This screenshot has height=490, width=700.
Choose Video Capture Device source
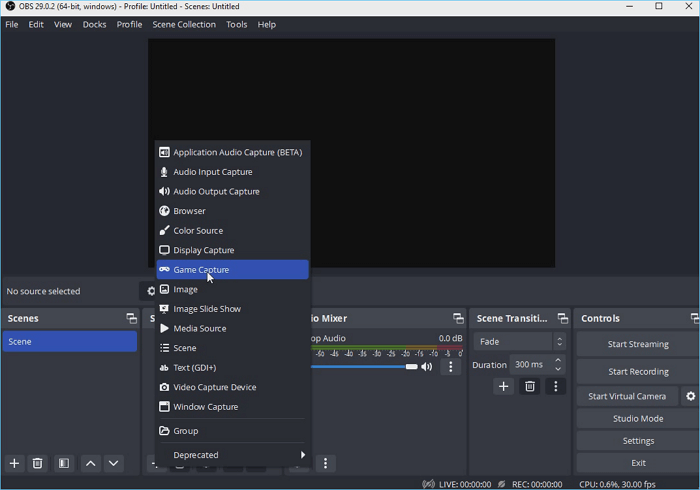[233, 387]
